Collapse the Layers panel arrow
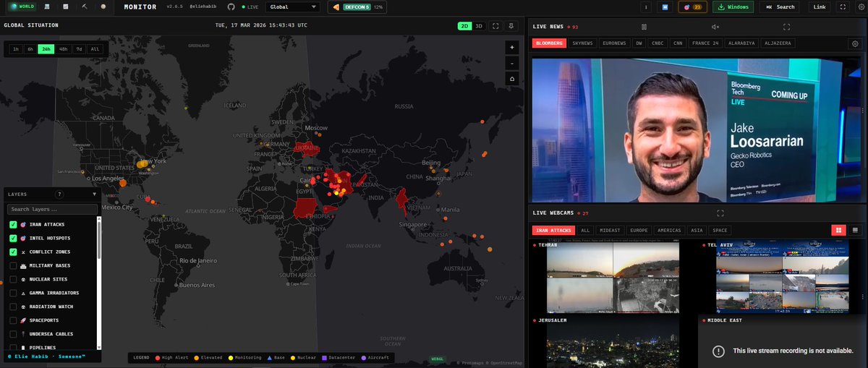The image size is (868, 368). (x=94, y=194)
